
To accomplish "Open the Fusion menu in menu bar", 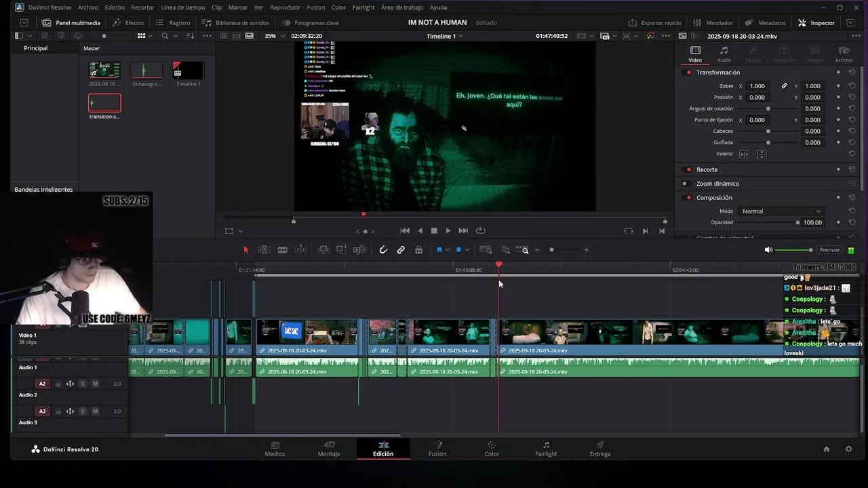I will (x=315, y=7).
